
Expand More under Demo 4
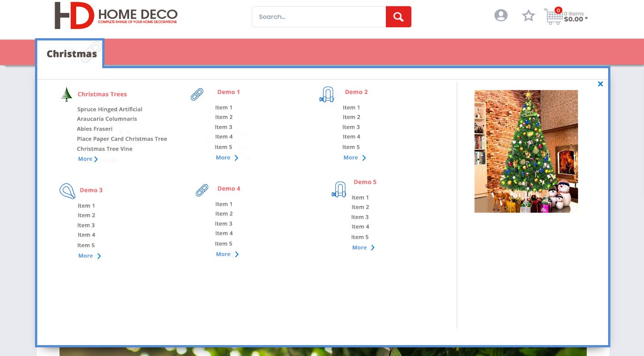pos(227,254)
